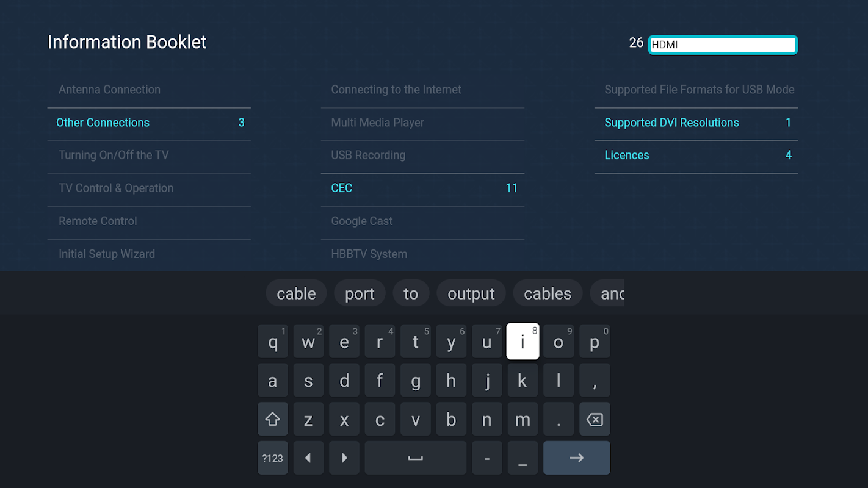Tap the 'j' key
Viewport: 868px width, 488px height.
[x=487, y=380]
